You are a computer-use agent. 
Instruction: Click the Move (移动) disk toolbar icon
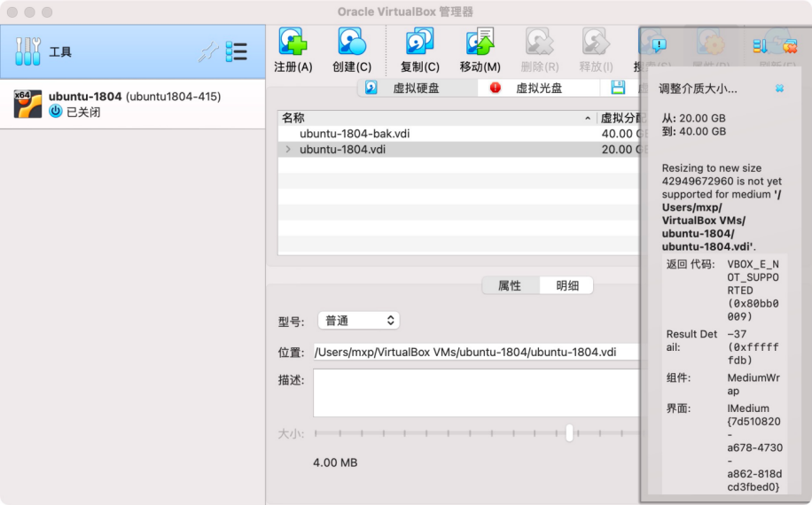[480, 42]
